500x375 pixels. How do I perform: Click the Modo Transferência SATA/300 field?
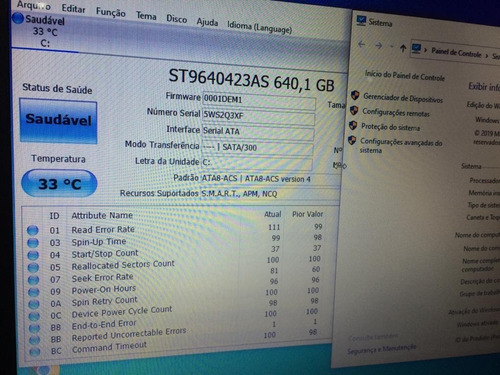tap(257, 147)
